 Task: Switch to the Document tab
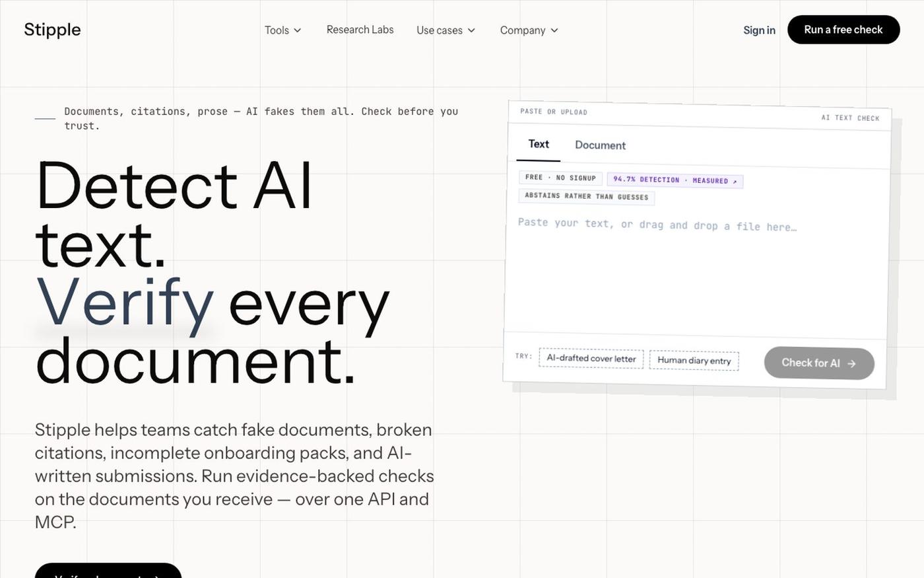point(600,145)
